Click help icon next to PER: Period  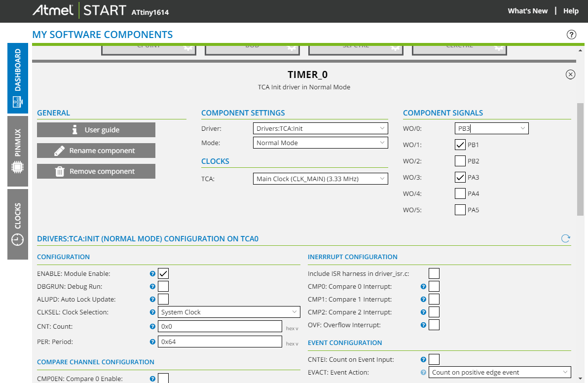152,342
